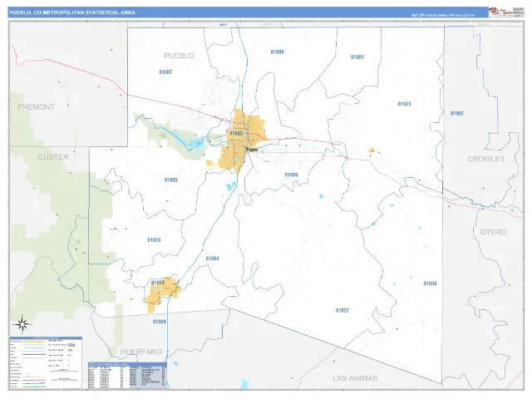Click the small orange town area east of Pueblo

coord(372,150)
